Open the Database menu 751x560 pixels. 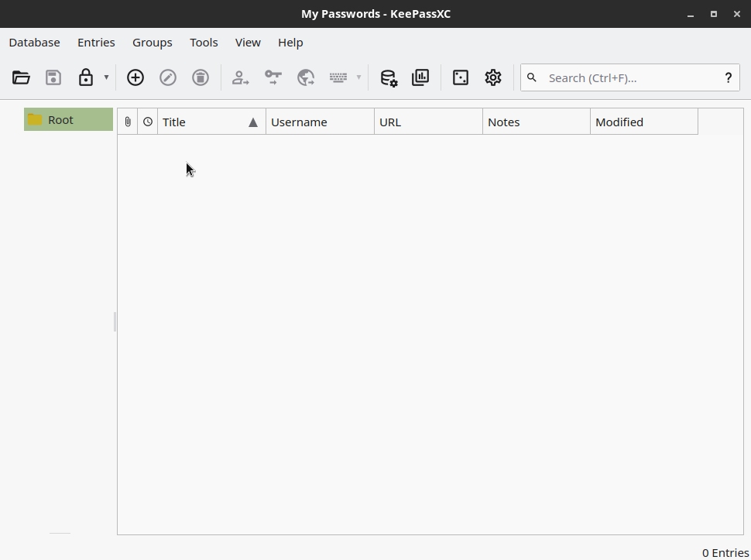(35, 43)
